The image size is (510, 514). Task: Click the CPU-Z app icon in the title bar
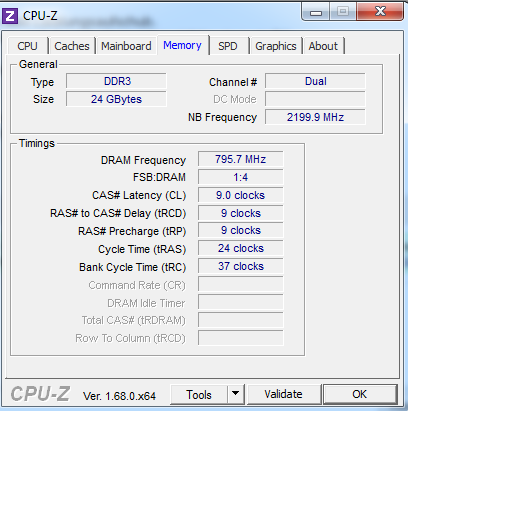click(10, 16)
